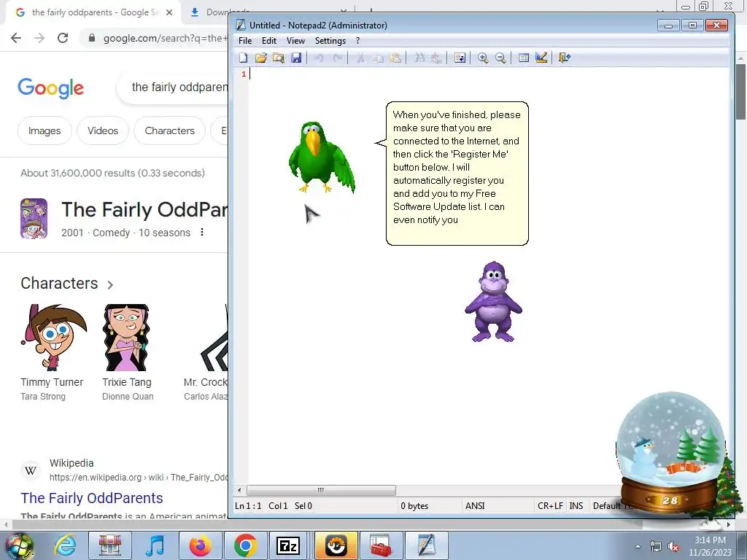Click the muted volume tray icon
Screen dimensions: 747x560
click(673, 547)
